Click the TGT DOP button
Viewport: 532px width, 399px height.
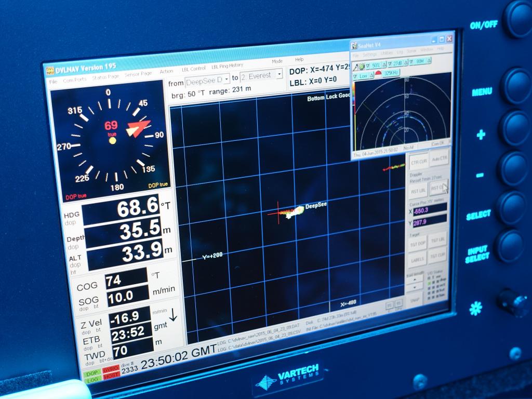click(x=418, y=243)
